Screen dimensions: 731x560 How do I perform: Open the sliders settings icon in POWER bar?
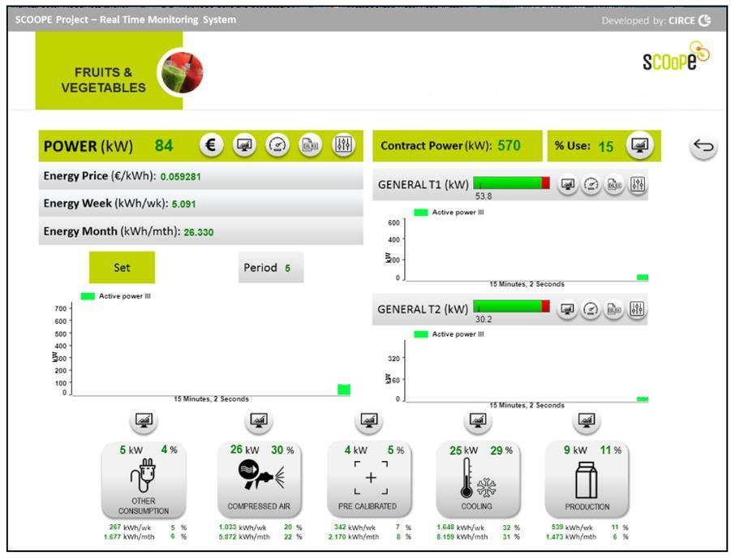[x=343, y=145]
